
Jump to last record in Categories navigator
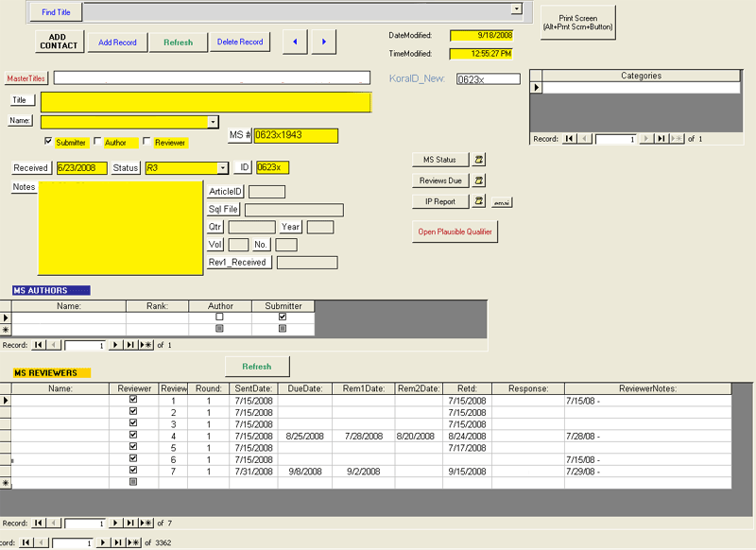pyautogui.click(x=661, y=139)
